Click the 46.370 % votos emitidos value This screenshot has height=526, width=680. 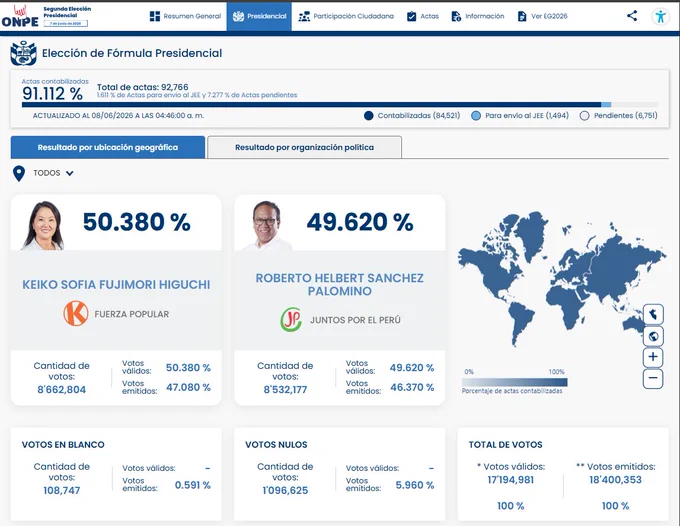click(x=412, y=387)
